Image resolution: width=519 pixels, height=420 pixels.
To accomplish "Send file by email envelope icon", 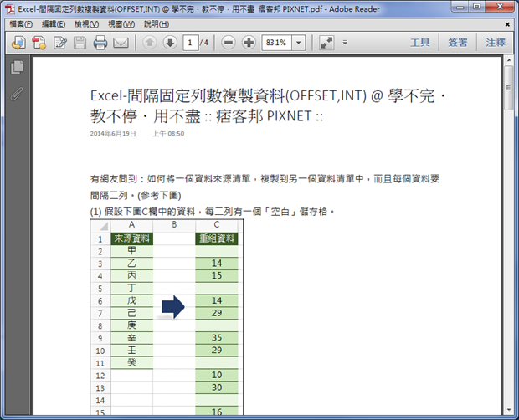I will 121,43.
